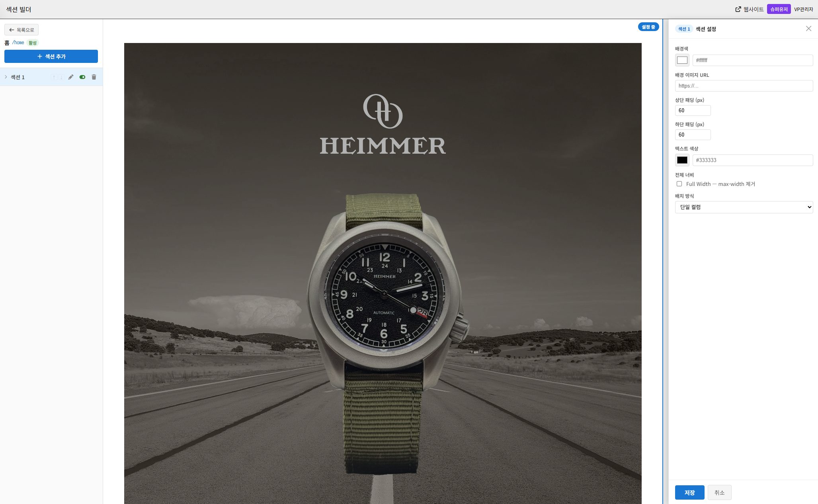This screenshot has width=818, height=504.
Task: Click the move-down arrow for 섹션 1
Action: pyautogui.click(x=61, y=77)
